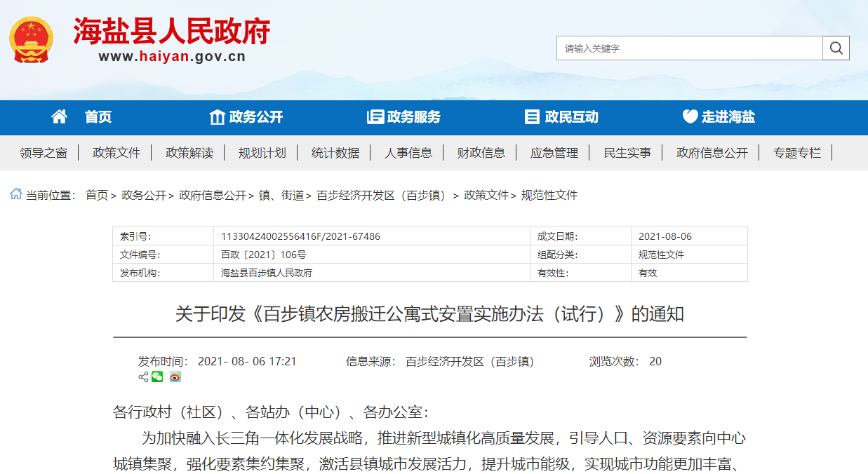Share the article to Weibo
Viewport: 868px width, 474px height.
tap(175, 377)
